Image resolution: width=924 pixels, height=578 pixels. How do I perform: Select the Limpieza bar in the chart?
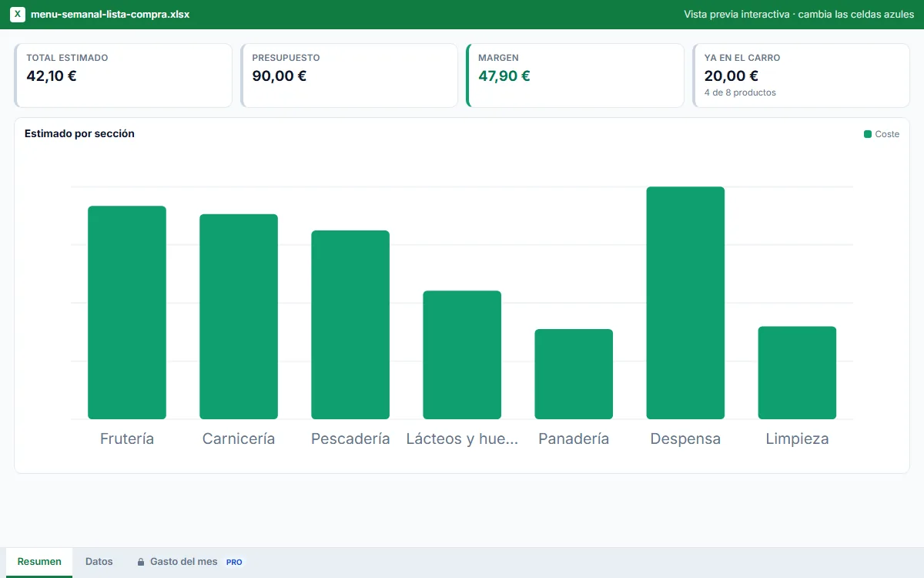point(797,373)
